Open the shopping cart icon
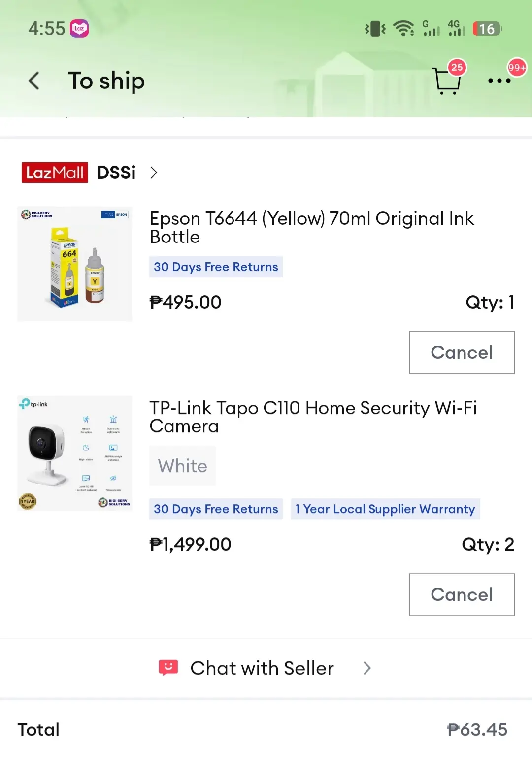 (447, 80)
